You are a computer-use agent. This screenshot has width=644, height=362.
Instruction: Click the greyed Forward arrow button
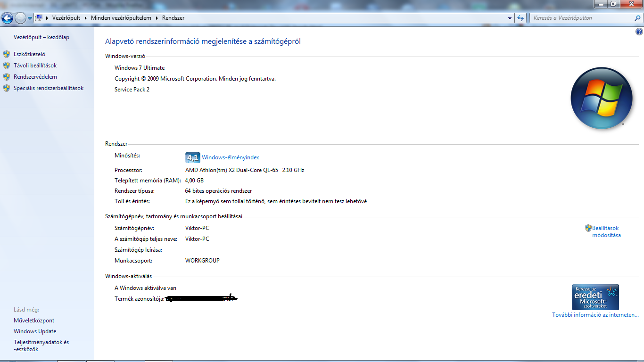20,18
